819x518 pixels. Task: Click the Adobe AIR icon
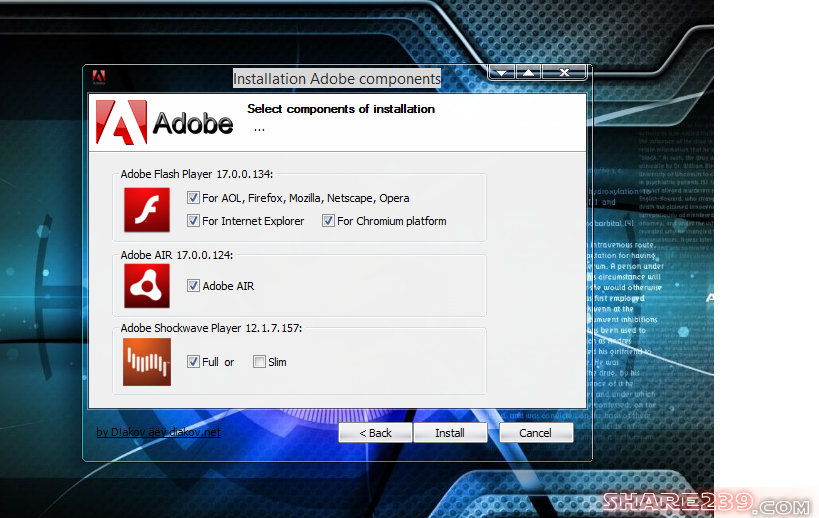coord(147,286)
